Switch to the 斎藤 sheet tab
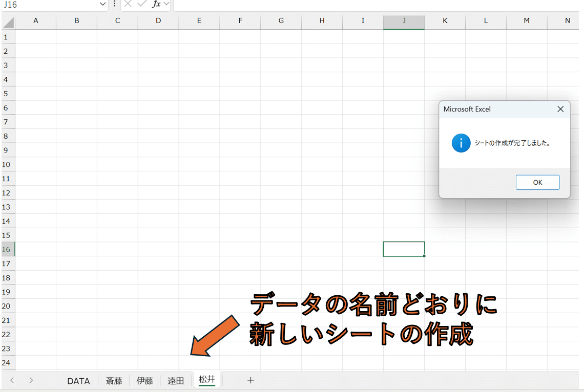 [114, 381]
